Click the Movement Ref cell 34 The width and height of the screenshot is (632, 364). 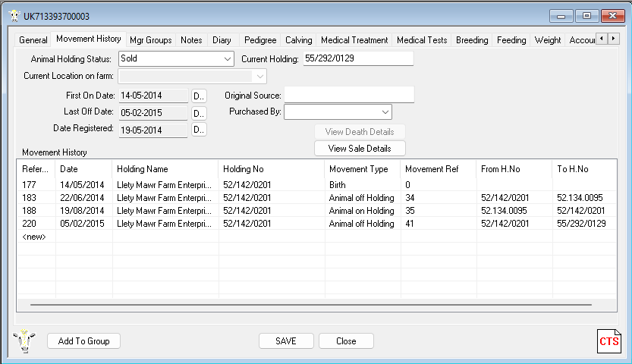(x=439, y=198)
